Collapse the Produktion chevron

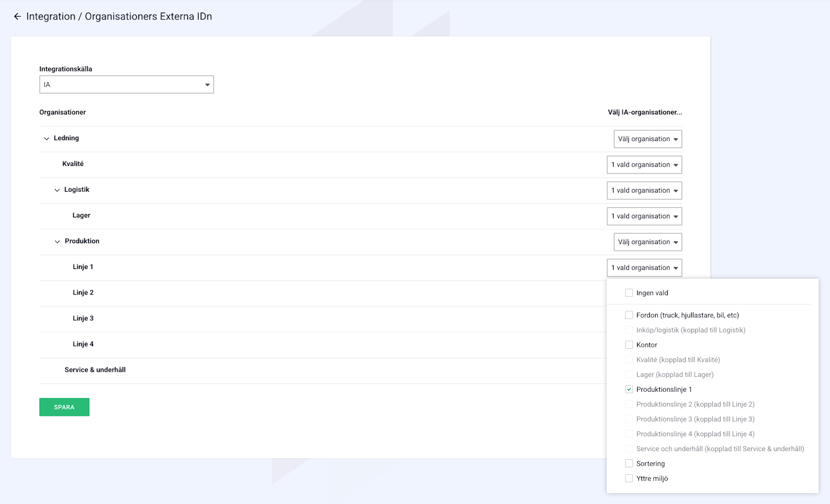(x=57, y=241)
